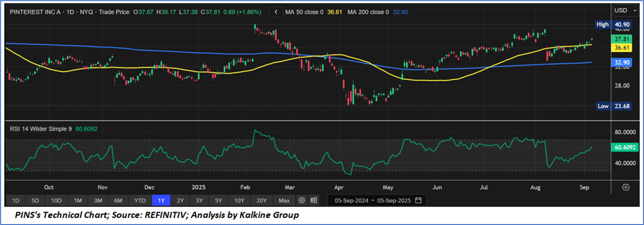Screen dimensions: 644x225
Task: Open the chart settings gear icon
Action: point(302,200)
